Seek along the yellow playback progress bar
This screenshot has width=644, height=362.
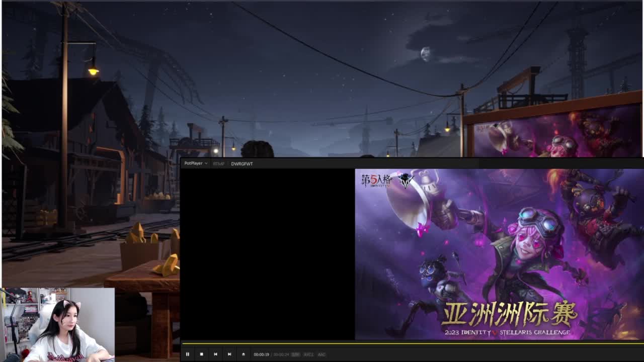[x=412, y=344]
